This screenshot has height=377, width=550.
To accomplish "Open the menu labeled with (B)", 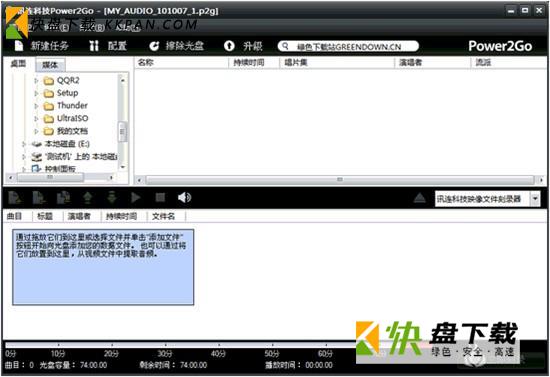I will click(92, 27).
